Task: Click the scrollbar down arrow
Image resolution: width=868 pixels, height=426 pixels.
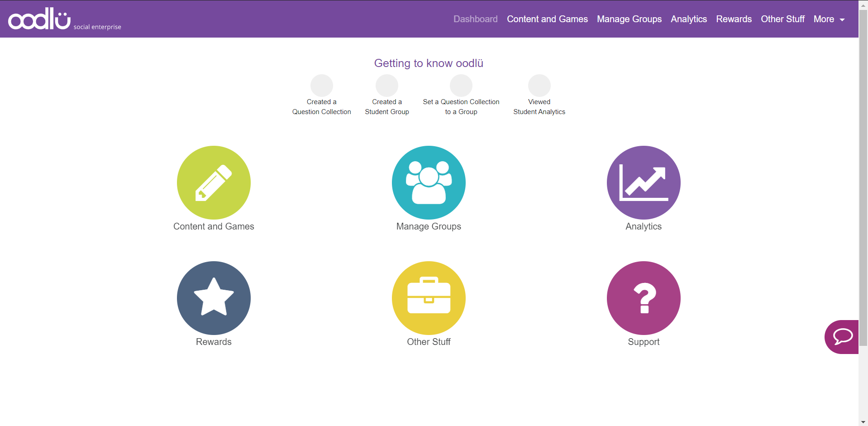Action: point(863,422)
